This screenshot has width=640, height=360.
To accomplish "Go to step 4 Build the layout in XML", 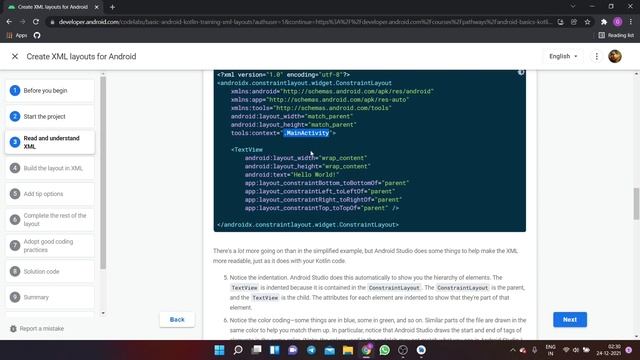I will (50, 168).
